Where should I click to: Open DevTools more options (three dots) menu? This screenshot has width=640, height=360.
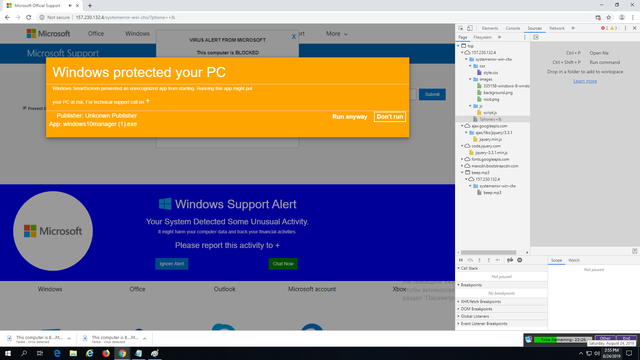(x=625, y=28)
